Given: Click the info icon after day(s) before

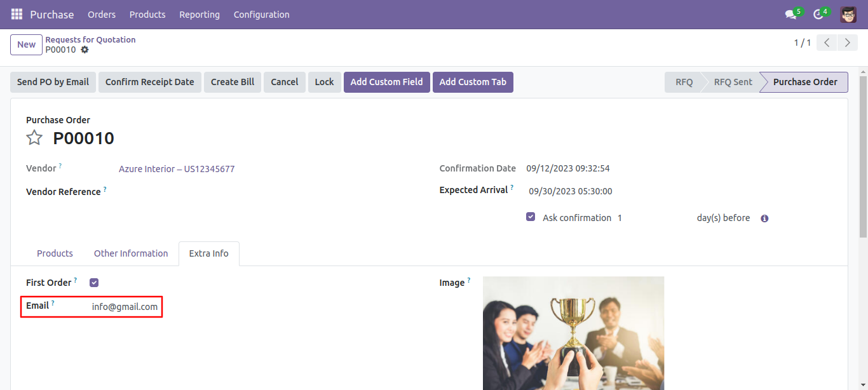Looking at the screenshot, I should pyautogui.click(x=764, y=219).
